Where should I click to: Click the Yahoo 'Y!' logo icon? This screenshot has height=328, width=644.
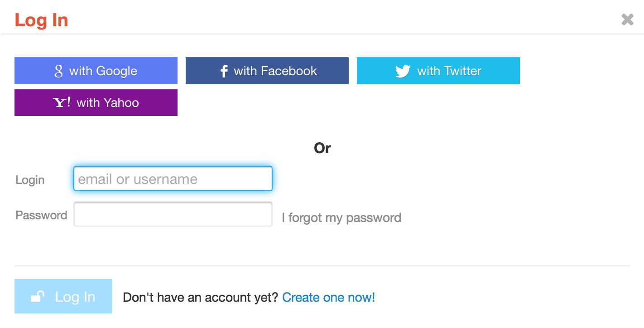coord(62,102)
